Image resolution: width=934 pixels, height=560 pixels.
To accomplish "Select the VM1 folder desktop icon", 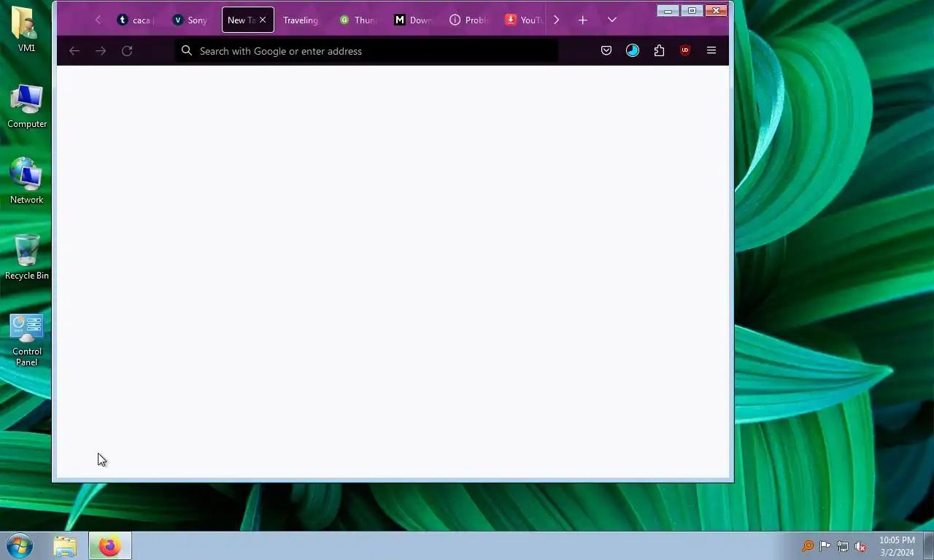I will click(x=27, y=29).
